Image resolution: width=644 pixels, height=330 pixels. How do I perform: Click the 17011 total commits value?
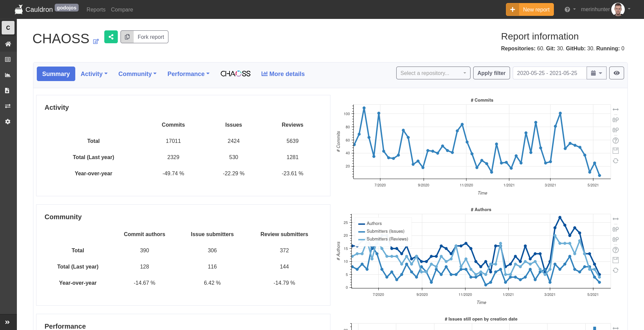[x=173, y=141]
